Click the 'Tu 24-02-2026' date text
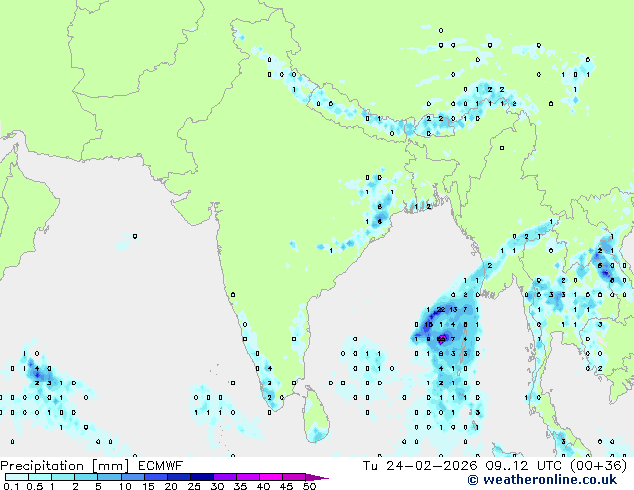The height and width of the screenshot is (490, 634). point(420,466)
